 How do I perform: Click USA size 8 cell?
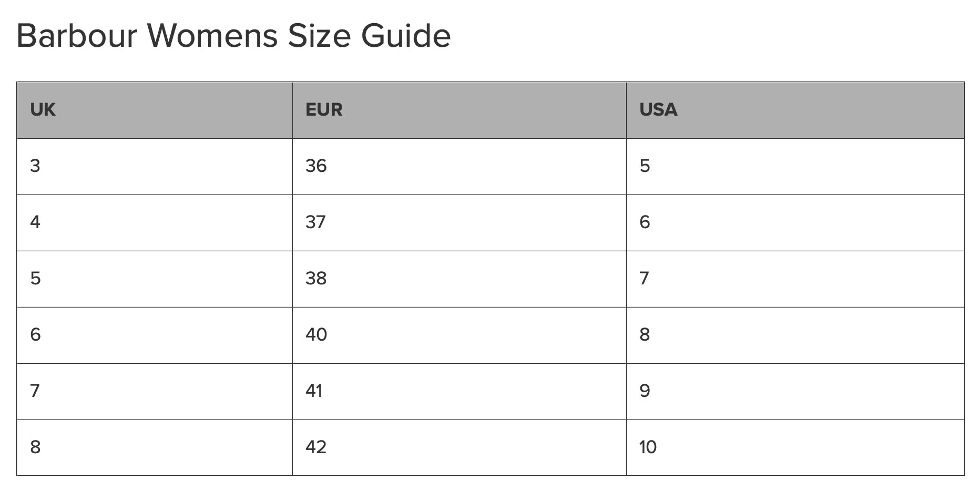click(x=795, y=335)
